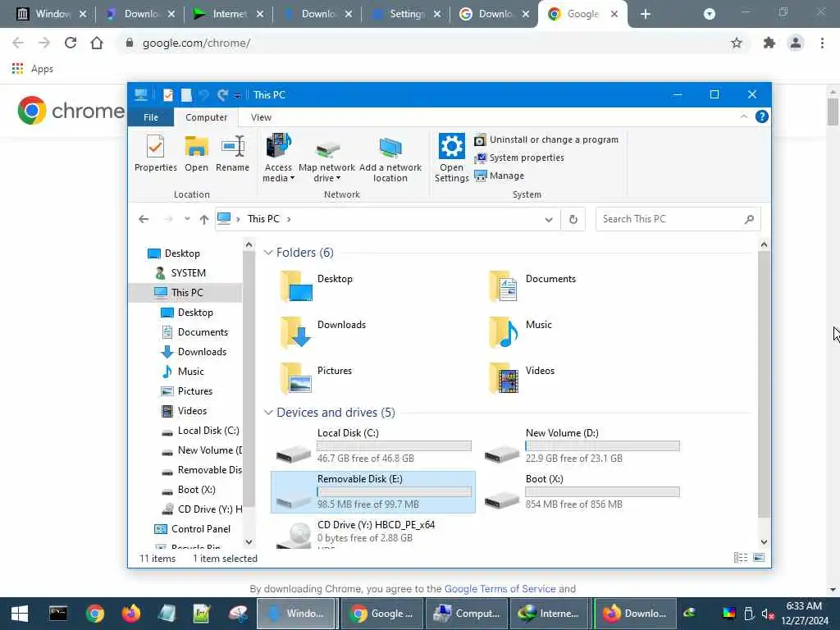Click the quick access Properties checkmark icon
Image resolution: width=840 pixels, height=630 pixels.
[167, 95]
